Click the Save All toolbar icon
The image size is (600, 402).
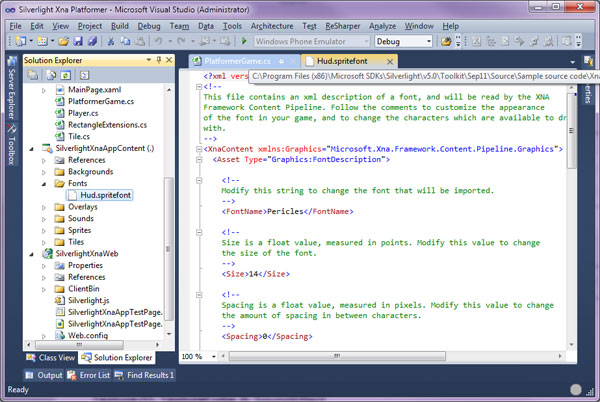(92, 42)
